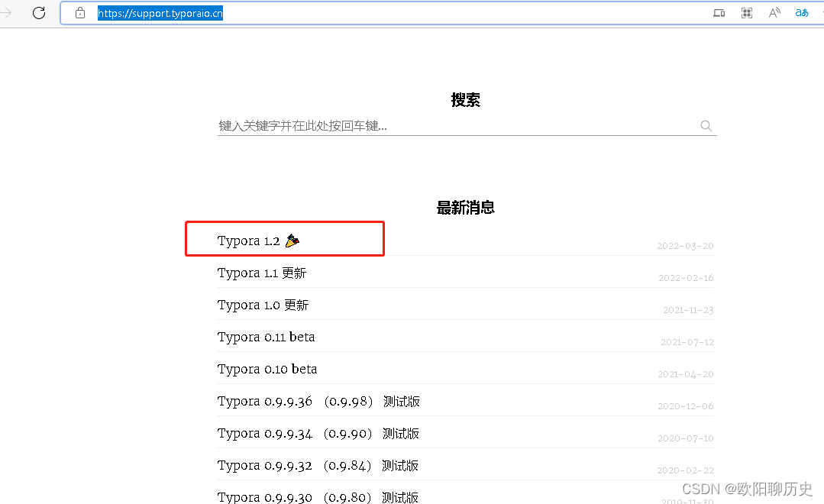
Task: Open Typora 0.9.9.30 (0.9.80) 测试版 link
Action: tap(318, 497)
